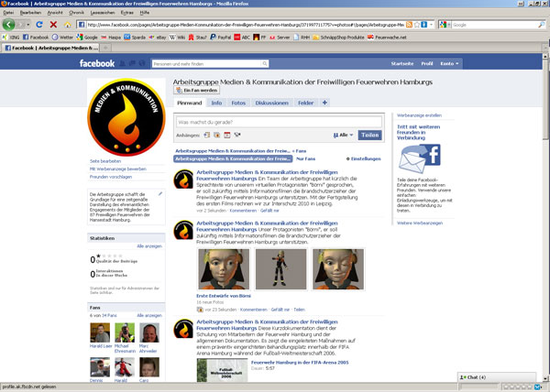Open the 'Alle' audience dropdown

click(342, 135)
